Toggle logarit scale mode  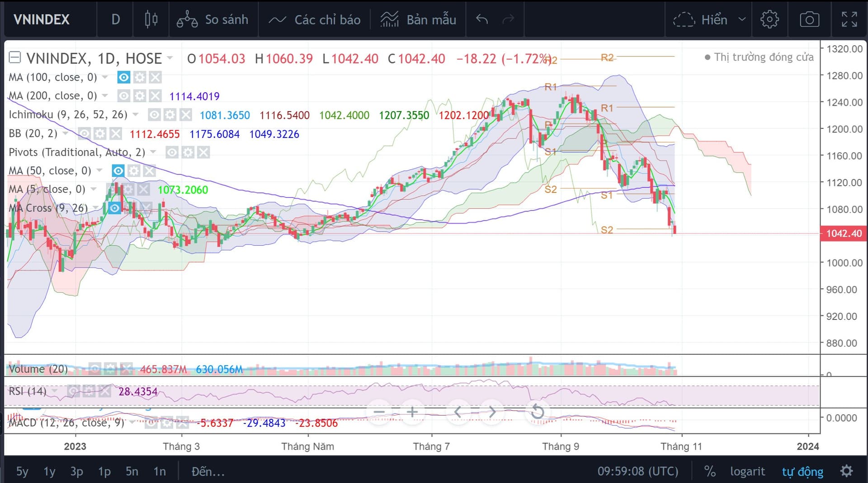pyautogui.click(x=748, y=472)
